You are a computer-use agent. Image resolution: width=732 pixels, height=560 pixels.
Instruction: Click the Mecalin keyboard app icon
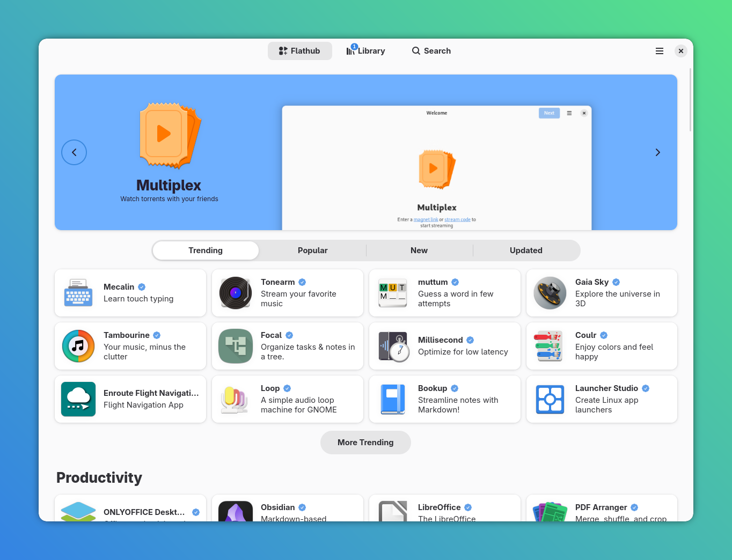[x=78, y=293]
